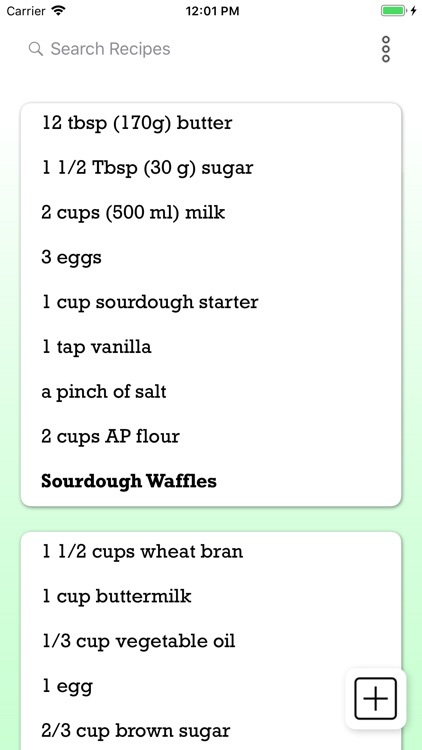Viewport: 422px width, 750px height.
Task: Tap the 2/3 cup brown sugar line
Action: coord(136,731)
